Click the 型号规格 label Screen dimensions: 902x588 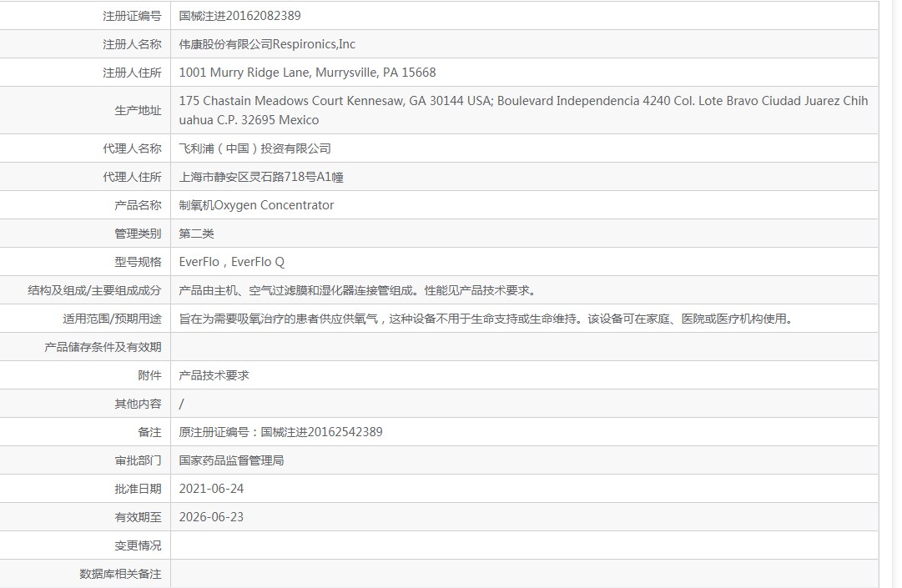[x=138, y=262]
